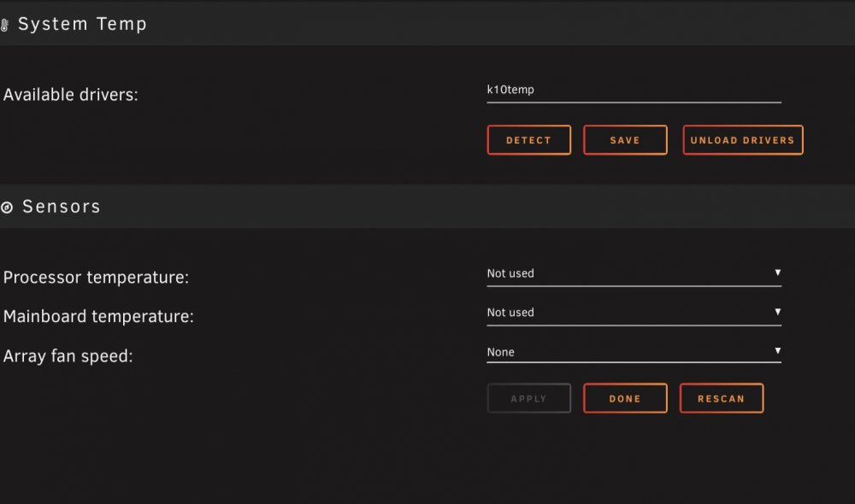Click the Done button

[625, 398]
